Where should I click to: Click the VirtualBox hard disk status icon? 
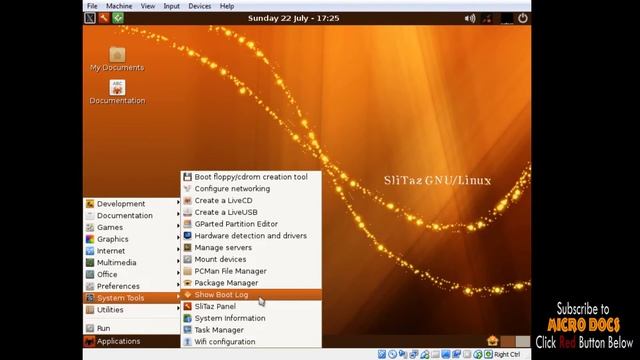(x=382, y=354)
